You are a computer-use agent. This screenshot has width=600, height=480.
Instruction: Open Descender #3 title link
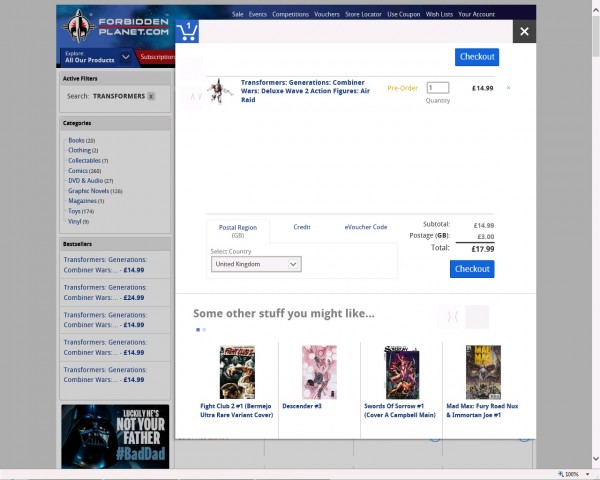[x=302, y=406]
